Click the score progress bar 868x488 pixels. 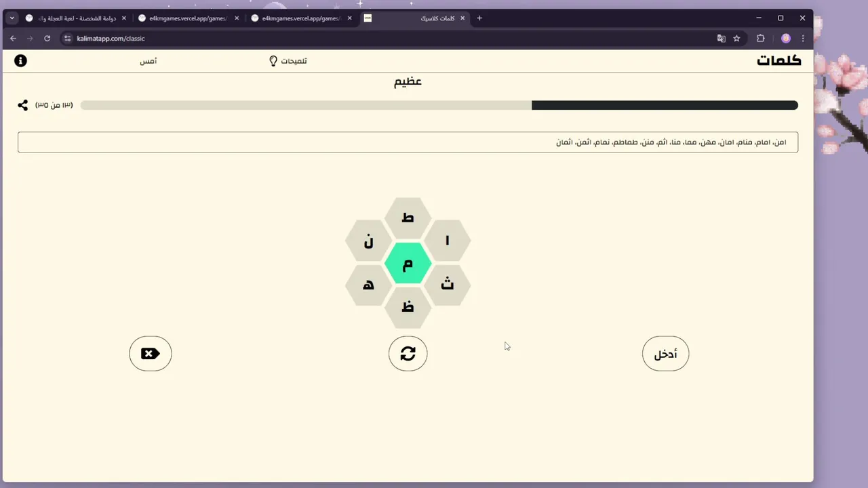coord(439,105)
